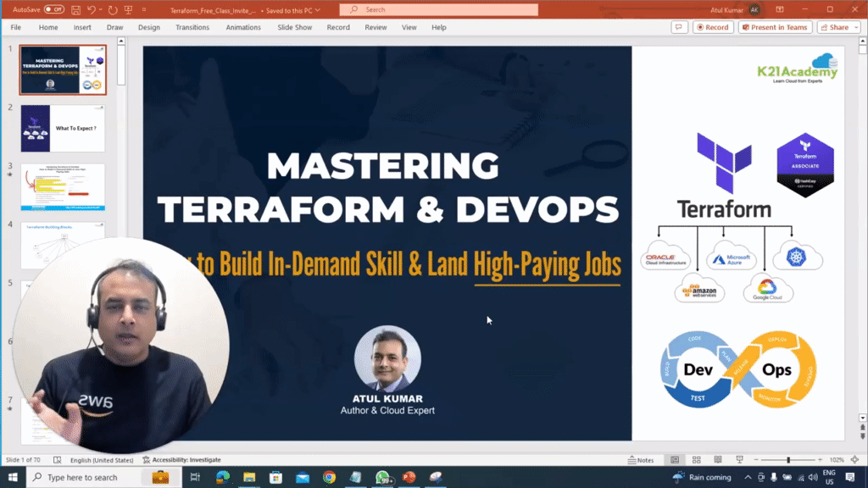Switch to the Animations ribbon tab

(x=243, y=26)
